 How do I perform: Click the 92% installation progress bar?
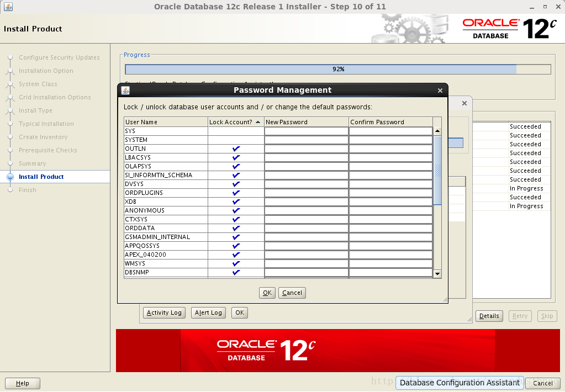pyautogui.click(x=338, y=69)
